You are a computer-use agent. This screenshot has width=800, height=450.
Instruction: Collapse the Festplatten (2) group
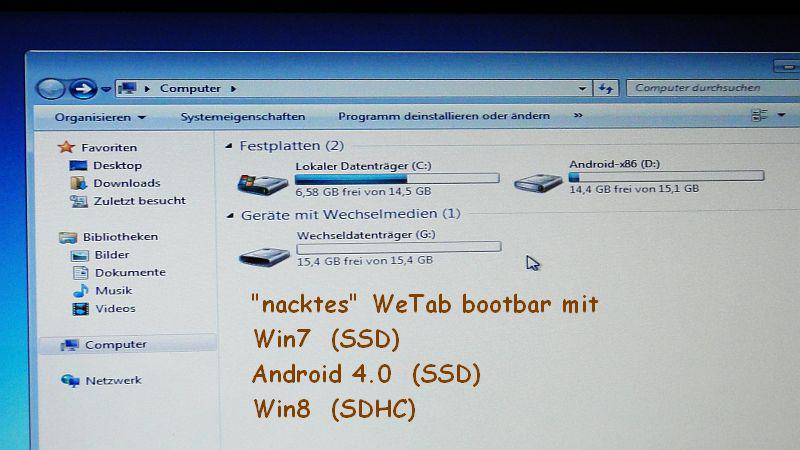tap(229, 146)
